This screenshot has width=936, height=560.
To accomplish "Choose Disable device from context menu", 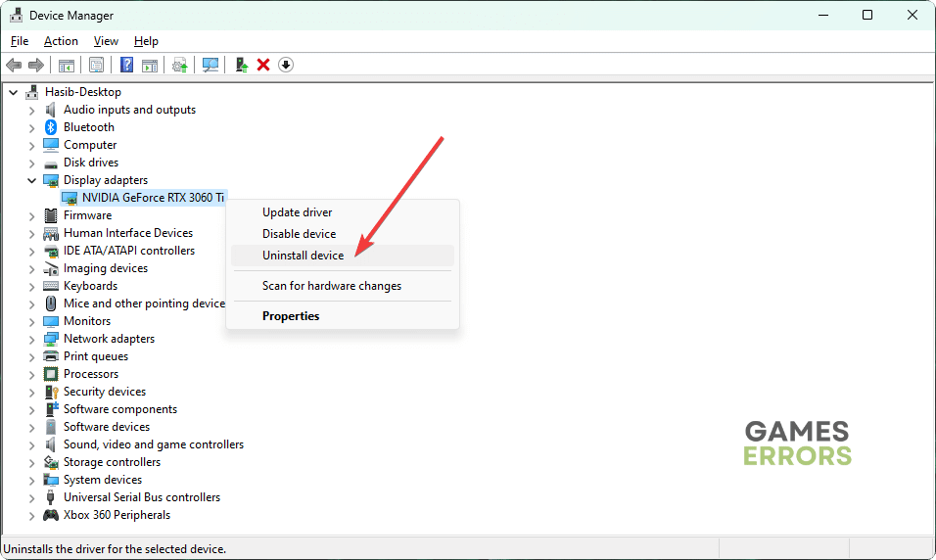I will (342, 234).
